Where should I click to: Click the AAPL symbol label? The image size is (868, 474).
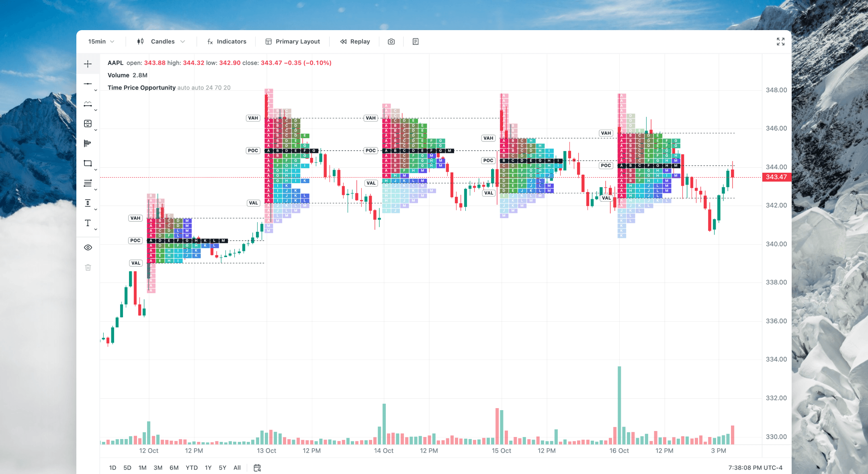tap(115, 63)
